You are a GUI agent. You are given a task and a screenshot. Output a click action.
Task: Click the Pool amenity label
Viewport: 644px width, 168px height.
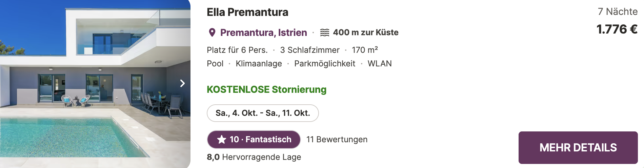coord(215,64)
